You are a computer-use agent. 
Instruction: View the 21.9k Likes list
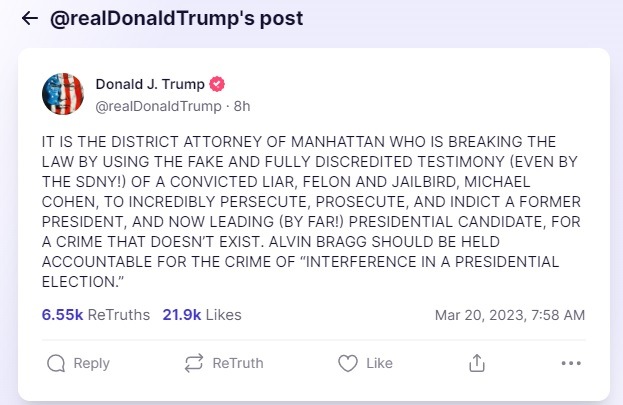(x=200, y=315)
